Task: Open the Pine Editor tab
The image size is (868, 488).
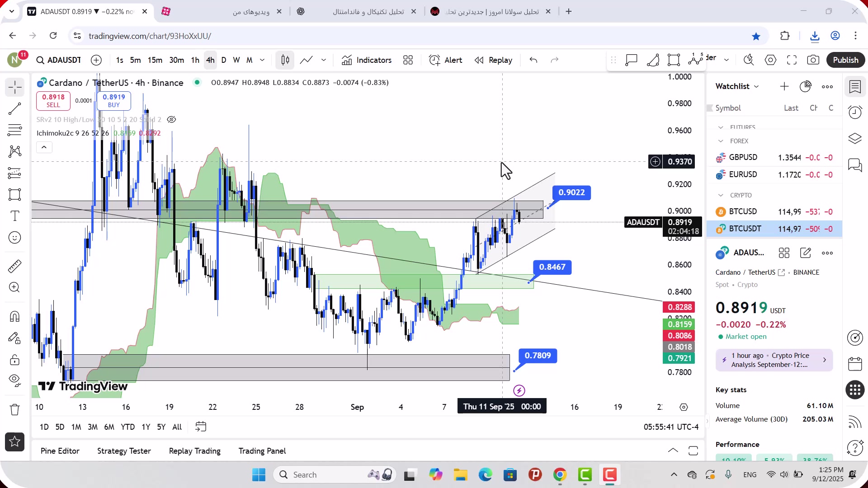Action: tap(60, 451)
